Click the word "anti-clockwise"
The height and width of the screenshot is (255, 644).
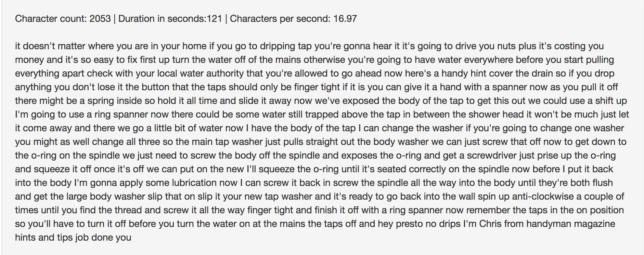click(x=543, y=197)
